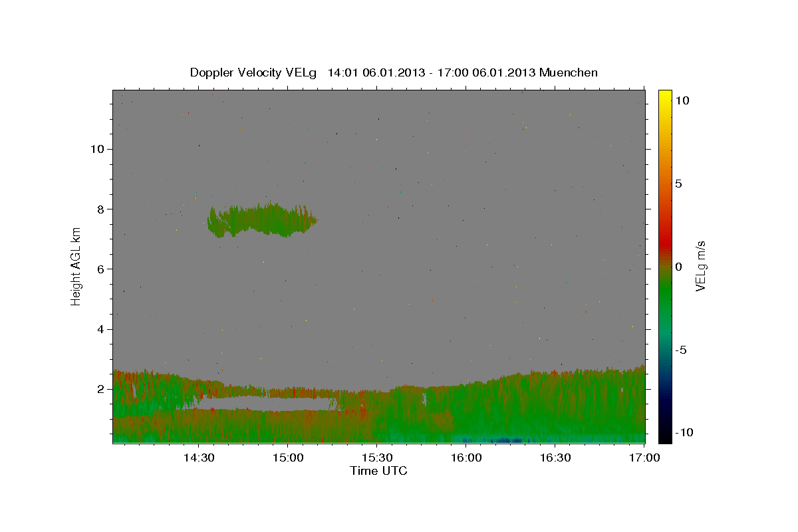This screenshot has height=532, width=798.
Task: Click the 'Time UTC' axis title
Action: click(378, 471)
